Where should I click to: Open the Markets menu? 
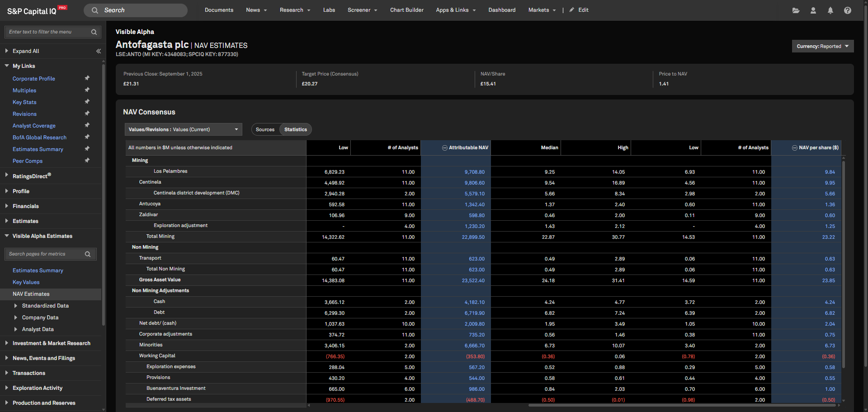(x=542, y=10)
